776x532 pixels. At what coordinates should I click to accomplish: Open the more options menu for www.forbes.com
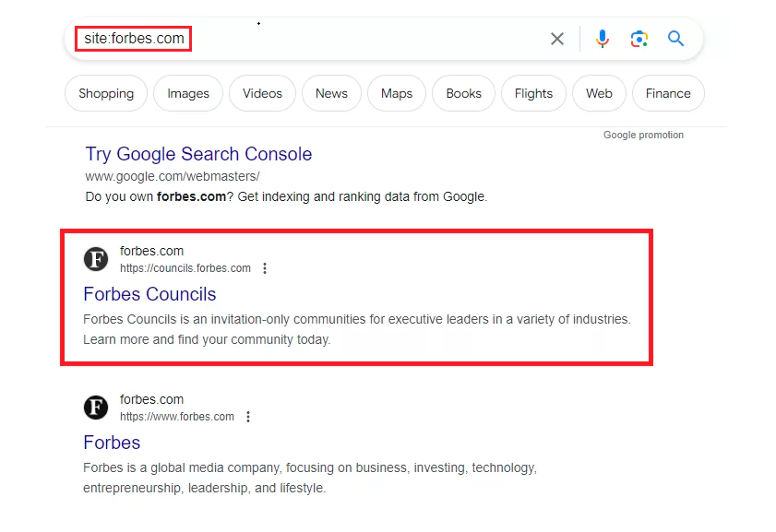click(248, 417)
